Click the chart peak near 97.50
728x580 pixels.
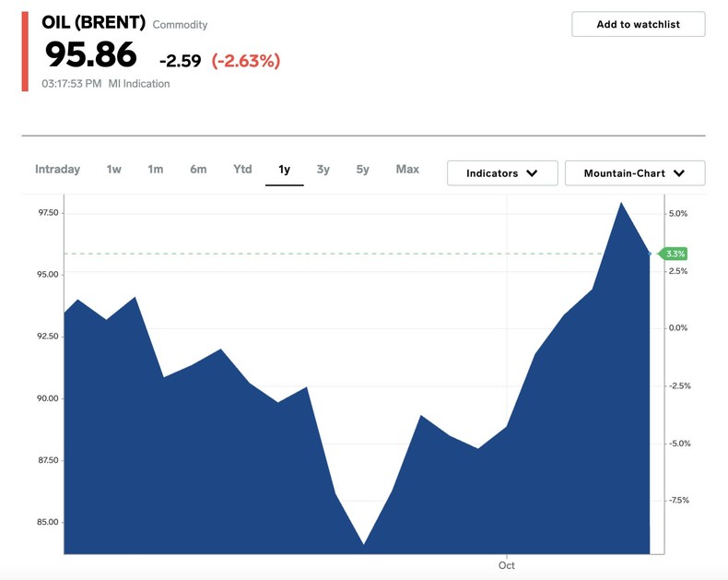[x=621, y=203]
